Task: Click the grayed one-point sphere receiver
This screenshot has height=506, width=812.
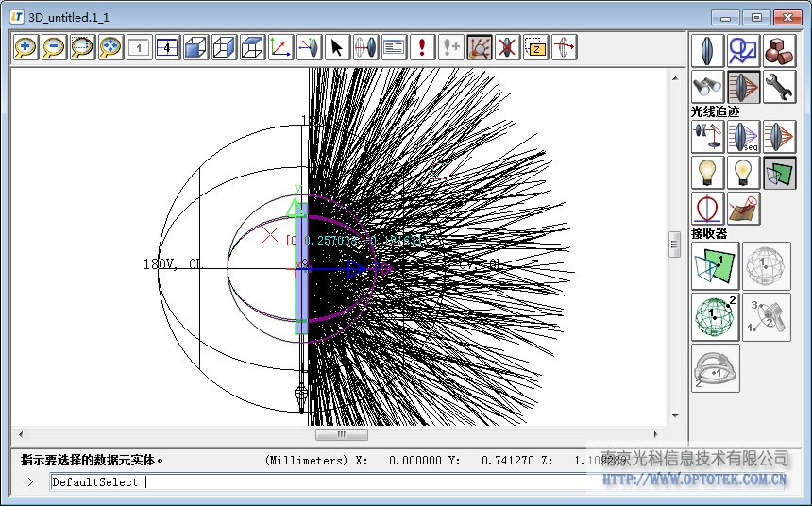Action: [x=767, y=265]
